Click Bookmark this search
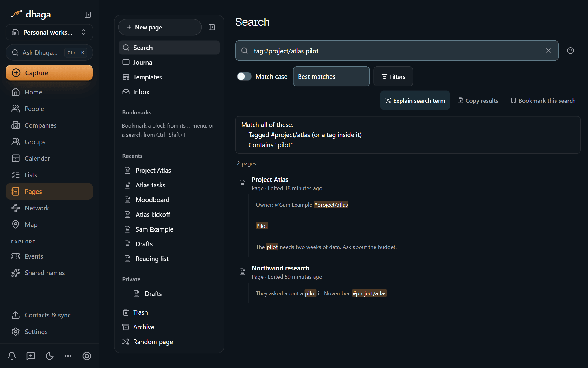Viewport: 588px width, 368px height. pyautogui.click(x=543, y=100)
